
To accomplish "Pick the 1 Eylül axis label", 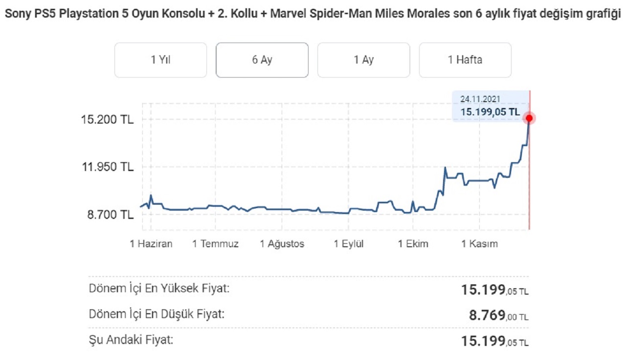I will pos(349,244).
